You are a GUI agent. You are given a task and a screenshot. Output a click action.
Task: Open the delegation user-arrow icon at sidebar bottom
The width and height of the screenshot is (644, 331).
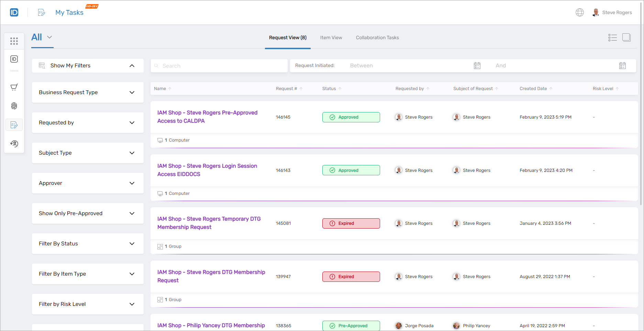(x=14, y=144)
